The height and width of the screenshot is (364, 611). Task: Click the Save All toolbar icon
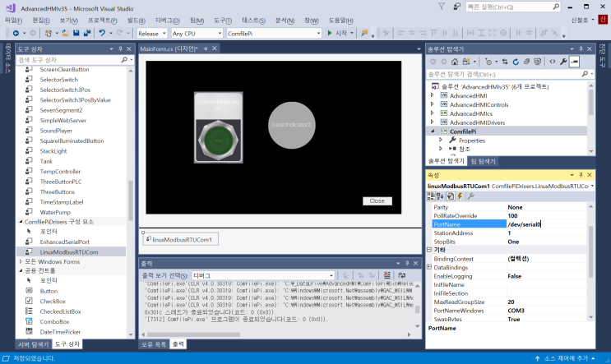[x=86, y=33]
